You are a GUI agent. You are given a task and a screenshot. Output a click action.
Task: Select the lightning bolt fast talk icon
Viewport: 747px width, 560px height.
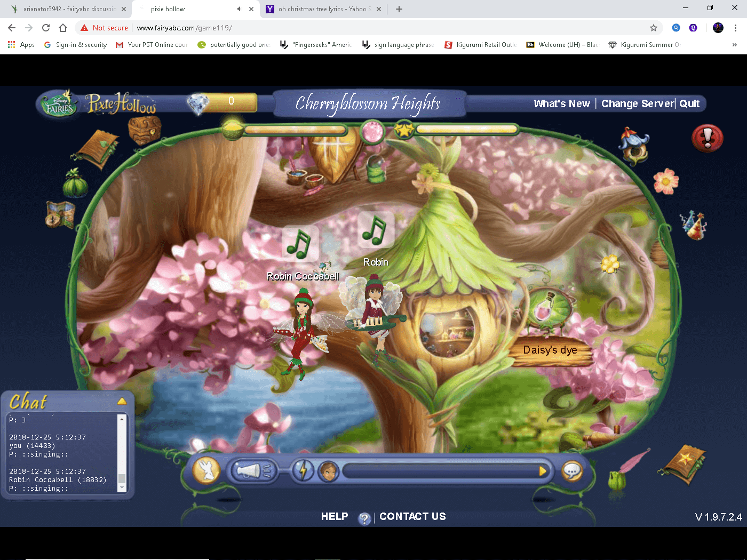pos(304,471)
